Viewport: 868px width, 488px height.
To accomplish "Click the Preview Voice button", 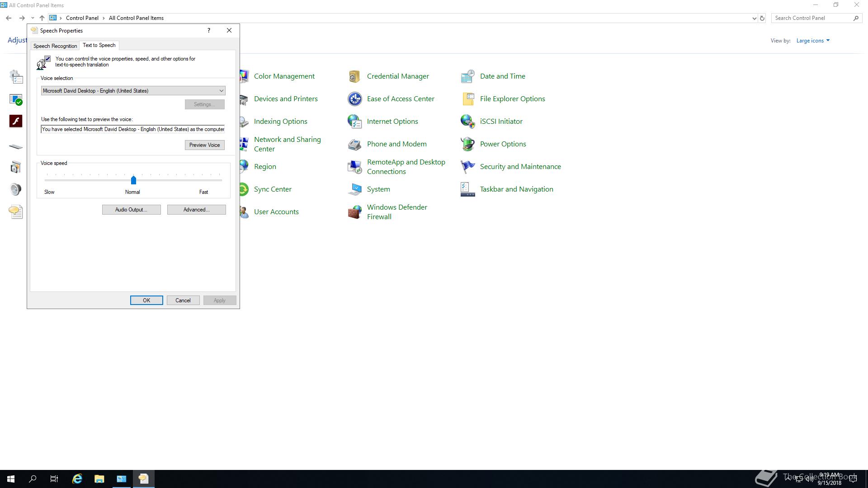I will coord(204,145).
